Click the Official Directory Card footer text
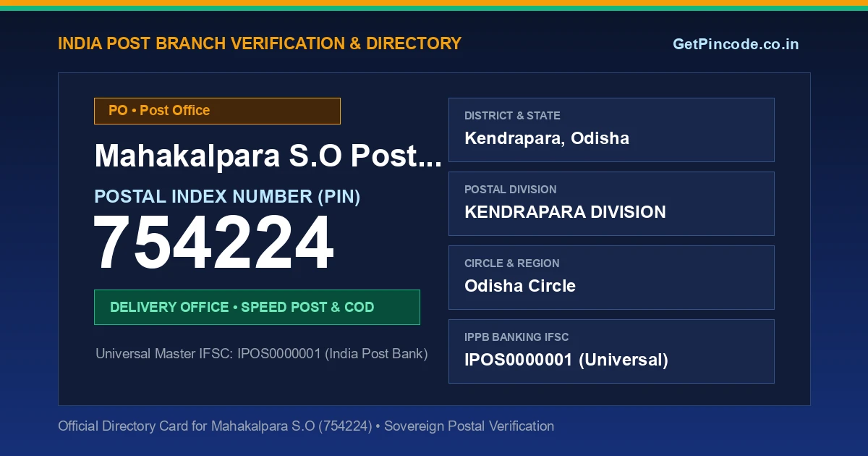Viewport: 868px width, 456px height. [306, 426]
